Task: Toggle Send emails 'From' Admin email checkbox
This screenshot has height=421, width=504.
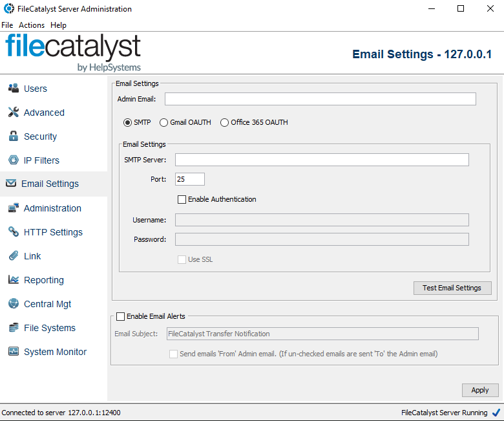Action: [x=174, y=354]
